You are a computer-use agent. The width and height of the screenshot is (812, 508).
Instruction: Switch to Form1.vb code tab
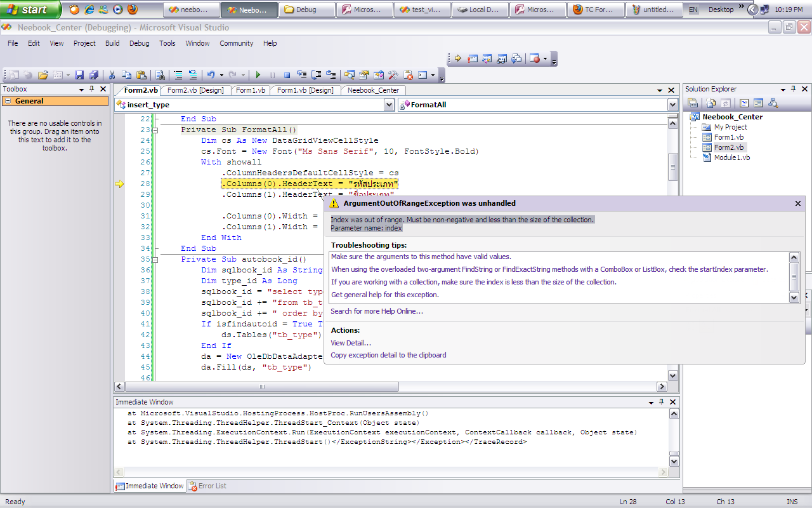pyautogui.click(x=251, y=90)
